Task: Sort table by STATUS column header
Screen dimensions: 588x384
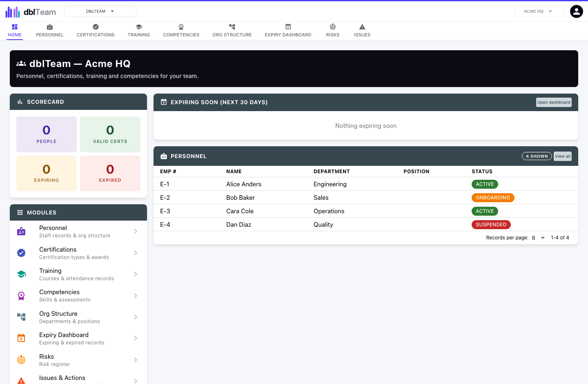Action: 482,172
